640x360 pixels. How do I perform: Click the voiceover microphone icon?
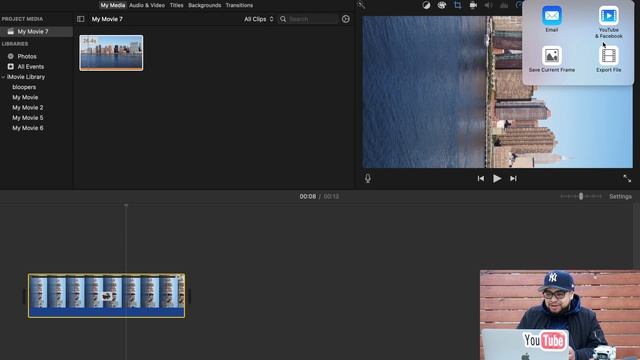click(x=368, y=178)
